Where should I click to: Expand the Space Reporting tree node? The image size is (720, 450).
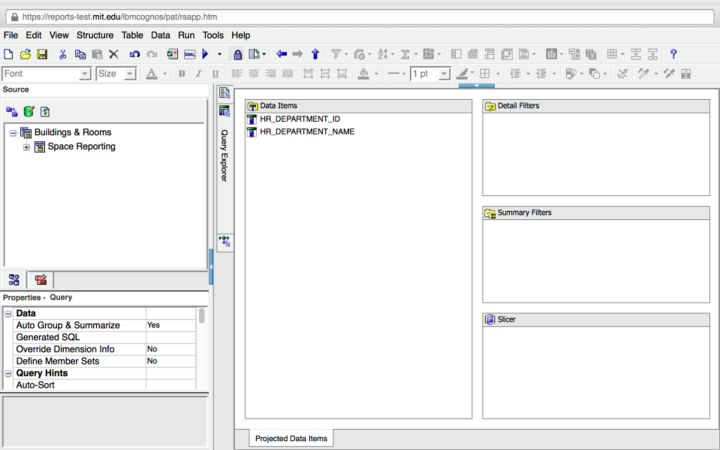coord(26,147)
